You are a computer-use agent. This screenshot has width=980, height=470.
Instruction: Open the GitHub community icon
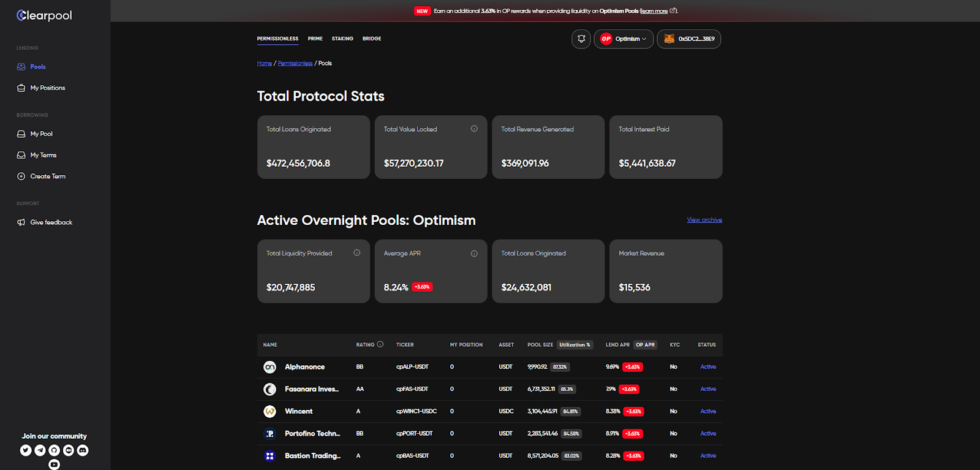pos(54,450)
